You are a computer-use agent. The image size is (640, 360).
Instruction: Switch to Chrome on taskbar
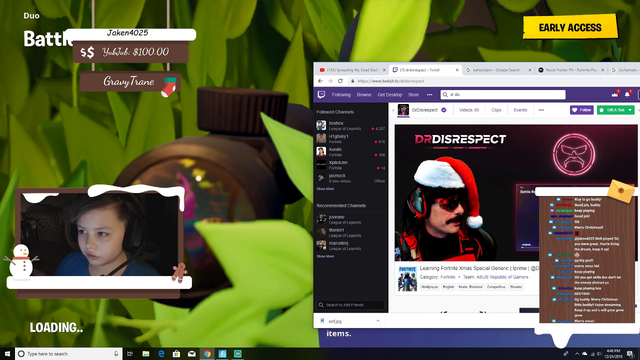(207, 353)
